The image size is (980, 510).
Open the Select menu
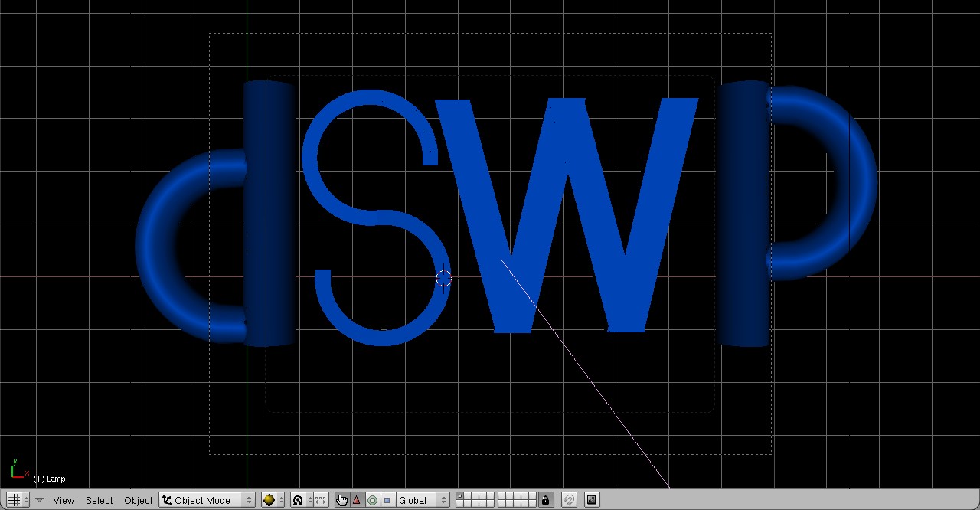100,500
